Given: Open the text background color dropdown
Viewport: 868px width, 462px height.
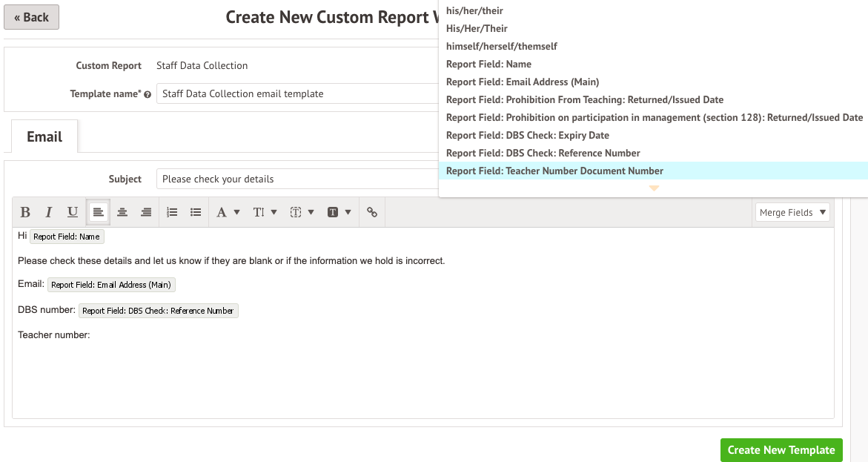Looking at the screenshot, I should point(339,213).
